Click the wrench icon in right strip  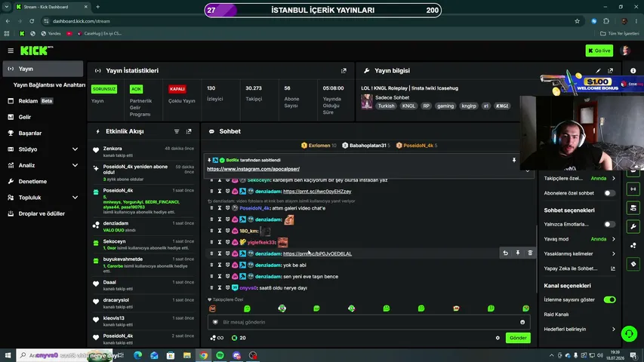633,226
